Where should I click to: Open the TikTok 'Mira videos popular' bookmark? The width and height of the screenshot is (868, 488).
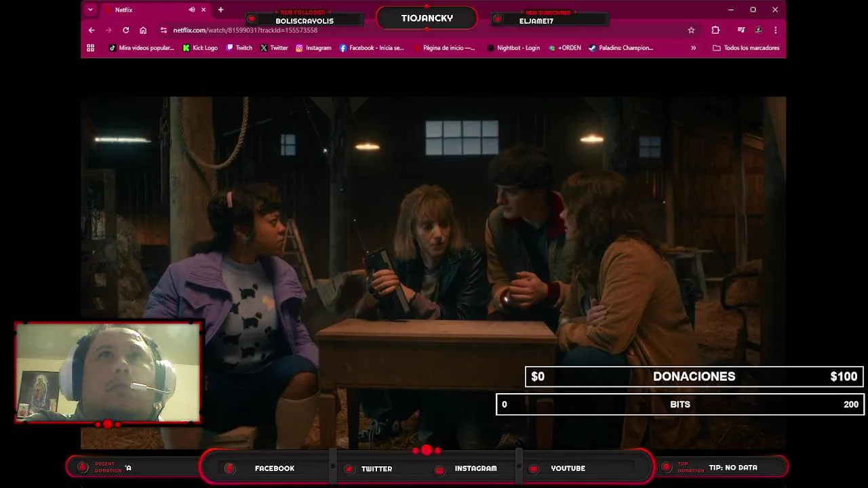click(x=142, y=48)
